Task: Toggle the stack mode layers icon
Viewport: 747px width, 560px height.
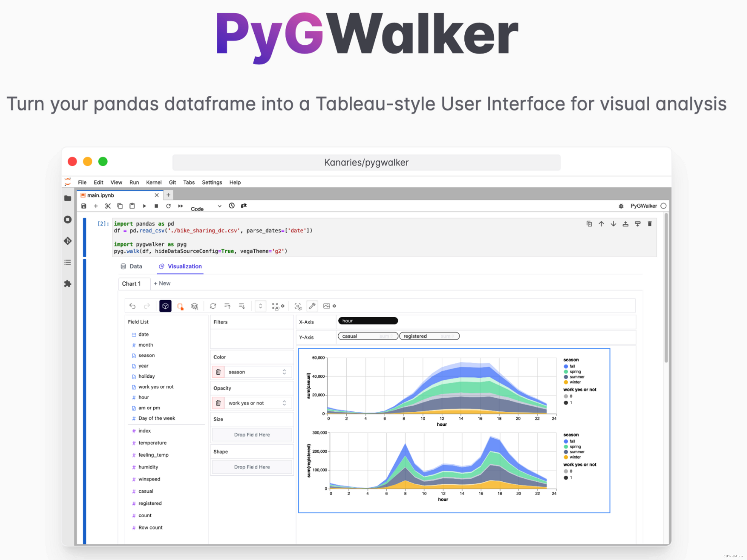Action: pyautogui.click(x=195, y=306)
